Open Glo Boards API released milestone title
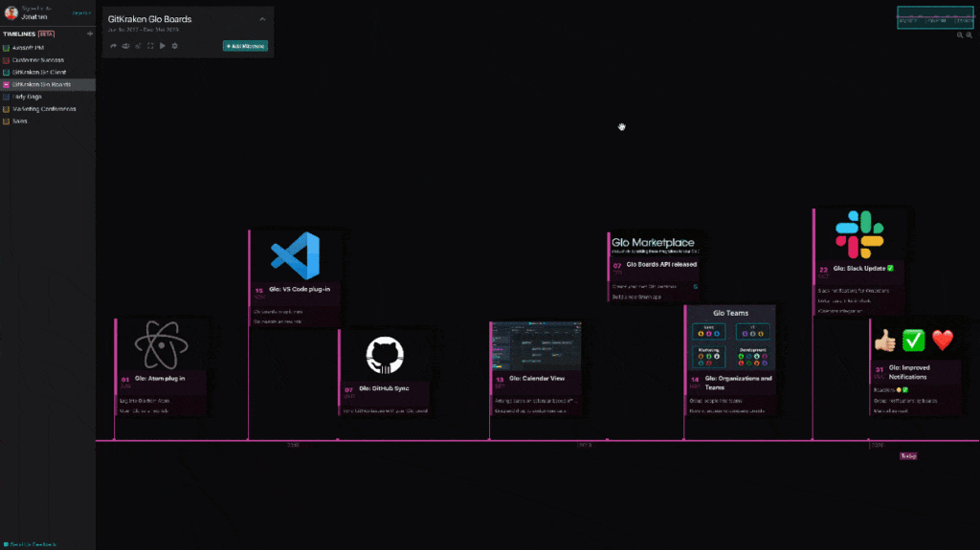 point(661,264)
